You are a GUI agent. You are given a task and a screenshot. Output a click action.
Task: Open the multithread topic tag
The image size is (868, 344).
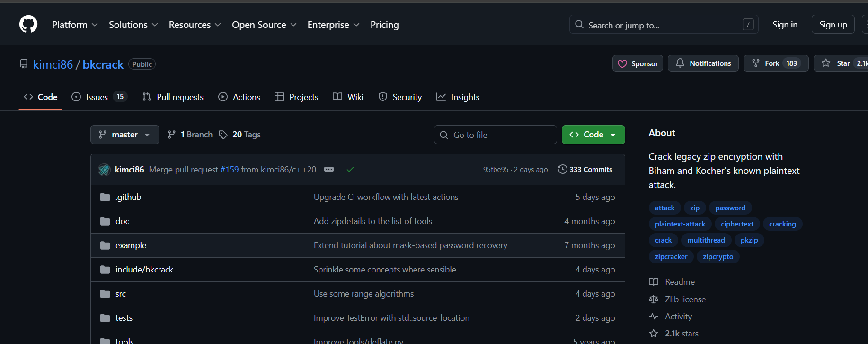pyautogui.click(x=706, y=240)
